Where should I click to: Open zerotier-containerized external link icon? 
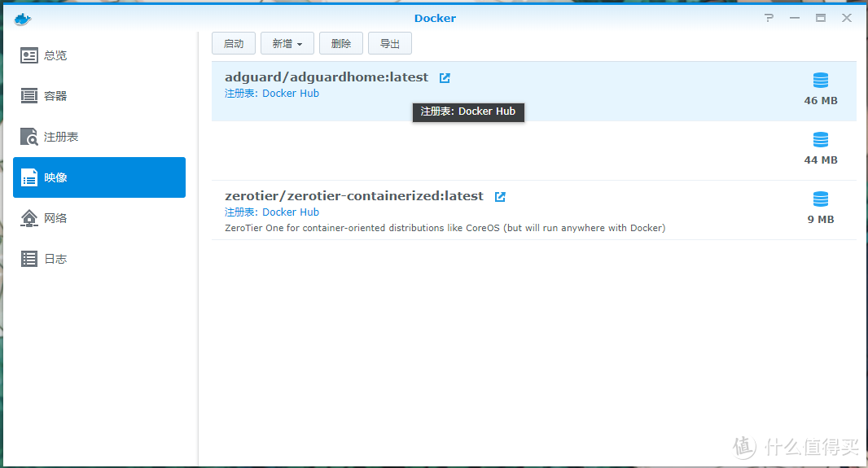[500, 196]
